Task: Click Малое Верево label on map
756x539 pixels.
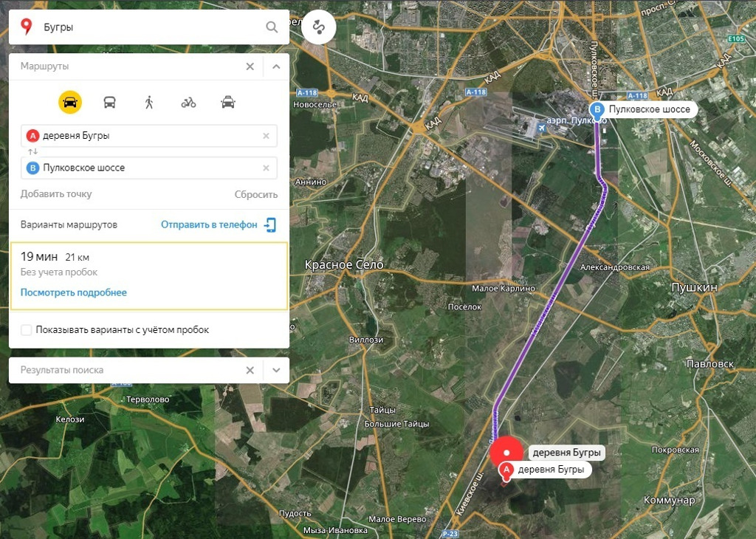Action: pos(397,519)
